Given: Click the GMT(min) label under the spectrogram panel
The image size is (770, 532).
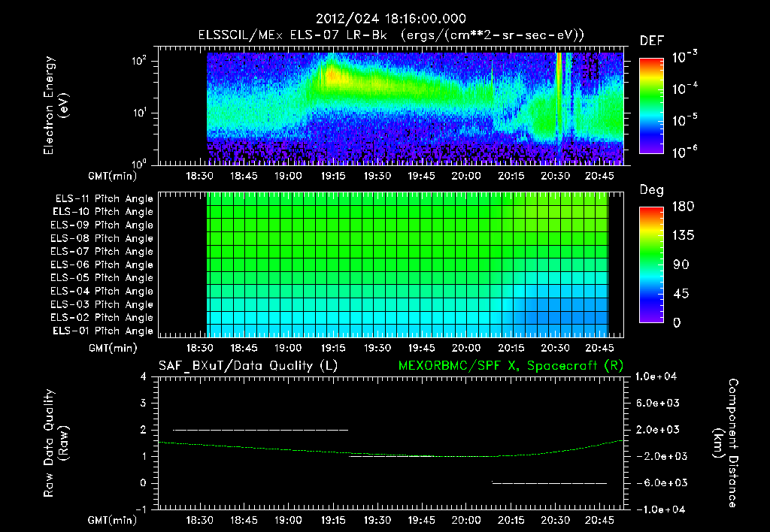Looking at the screenshot, I should (113, 176).
